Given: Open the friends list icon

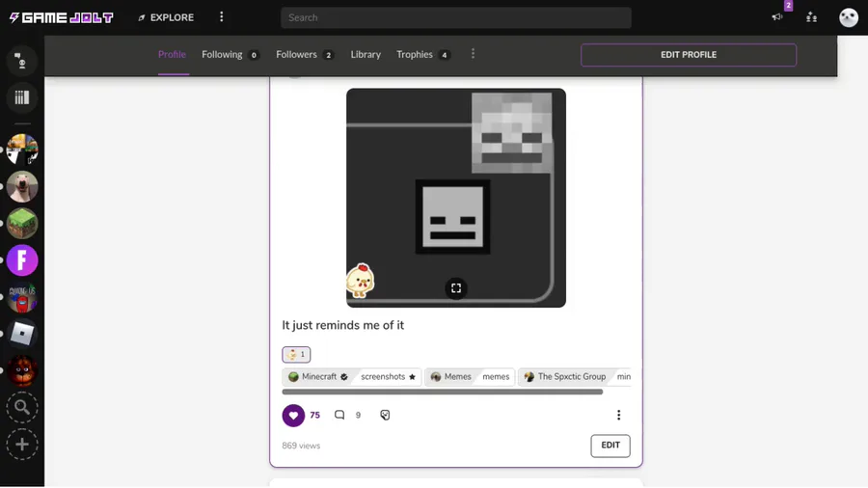Looking at the screenshot, I should click(x=811, y=17).
